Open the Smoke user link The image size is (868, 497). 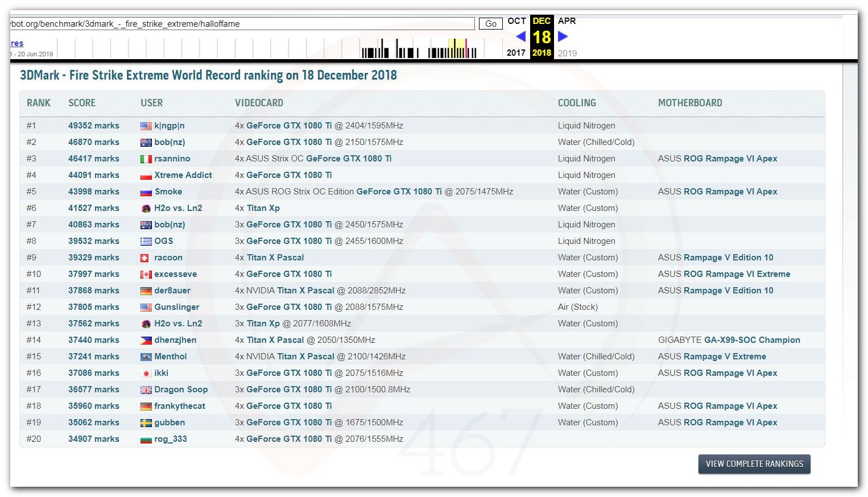168,192
